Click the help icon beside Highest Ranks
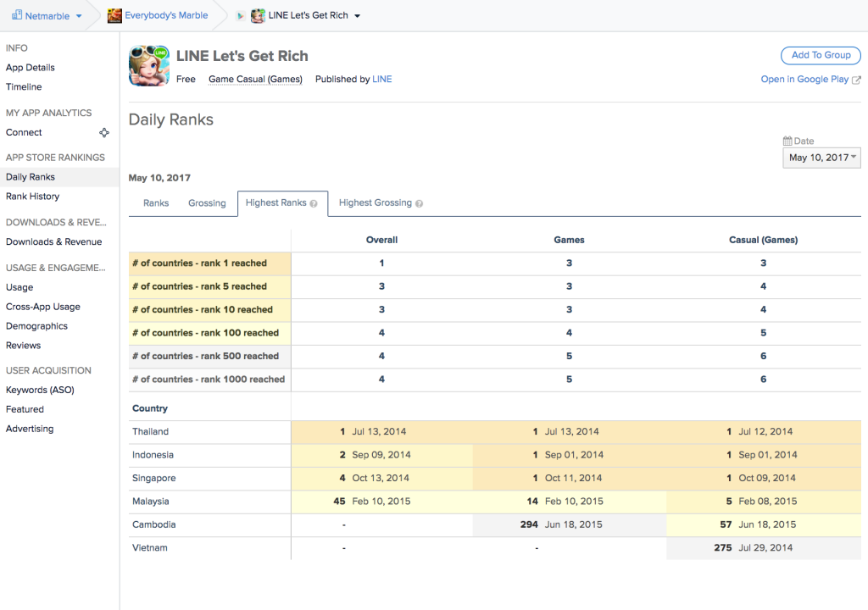The width and height of the screenshot is (868, 610). 314,203
